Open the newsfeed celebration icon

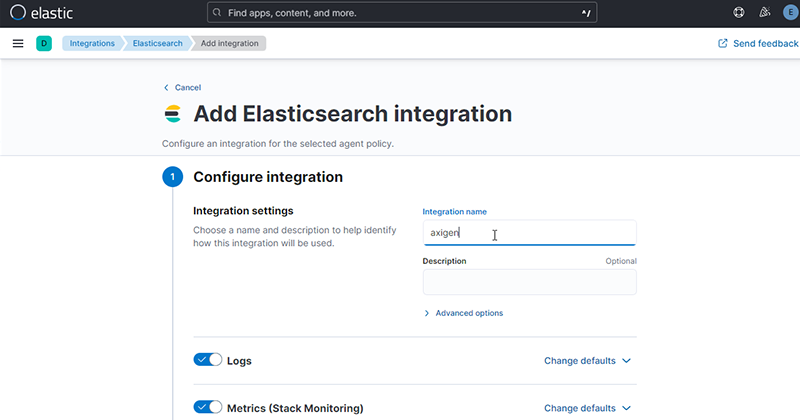[x=764, y=13]
